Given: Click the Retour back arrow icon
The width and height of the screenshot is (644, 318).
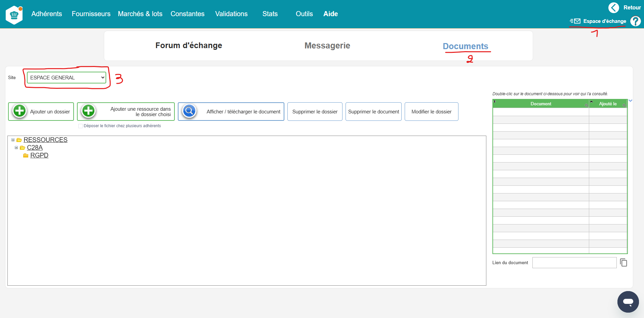Looking at the screenshot, I should [613, 7].
